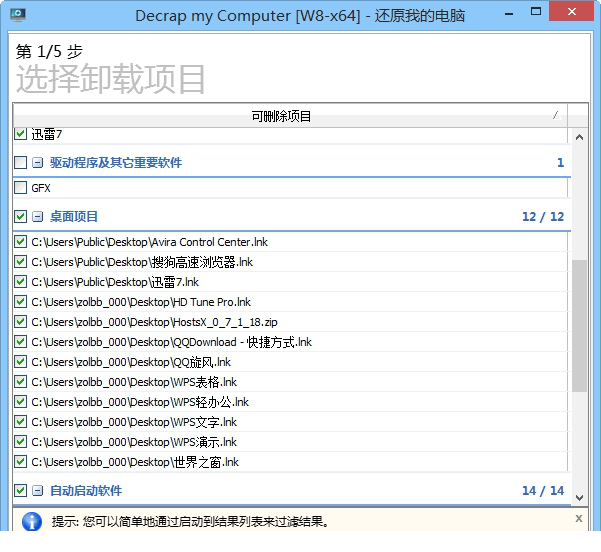The width and height of the screenshot is (601, 552).
Task: Close the Decrap my Computer window
Action: tap(571, 12)
